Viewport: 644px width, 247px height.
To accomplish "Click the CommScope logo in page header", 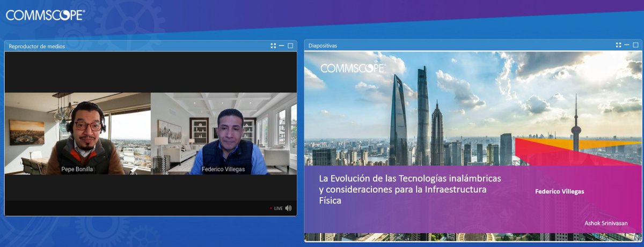I will tap(46, 15).
